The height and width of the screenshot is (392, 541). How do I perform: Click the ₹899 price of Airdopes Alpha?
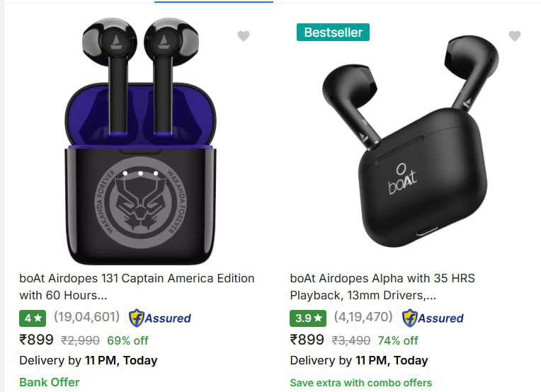307,340
